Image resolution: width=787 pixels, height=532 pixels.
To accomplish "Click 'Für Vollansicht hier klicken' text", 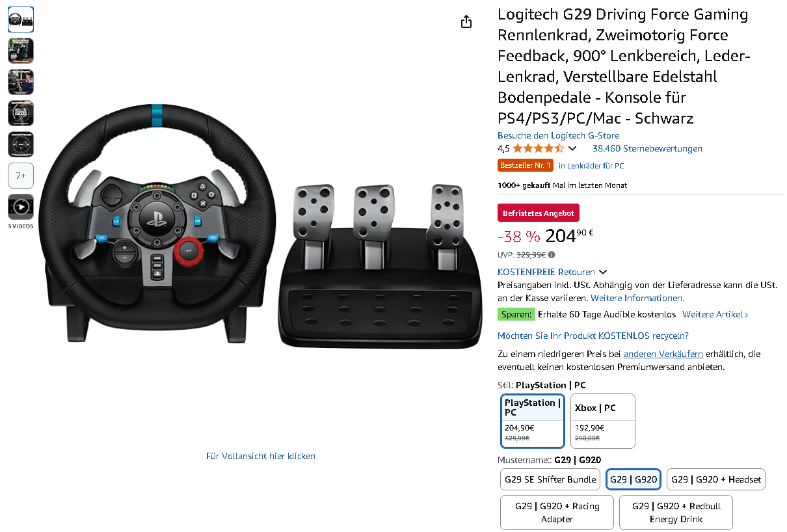I will [x=261, y=456].
